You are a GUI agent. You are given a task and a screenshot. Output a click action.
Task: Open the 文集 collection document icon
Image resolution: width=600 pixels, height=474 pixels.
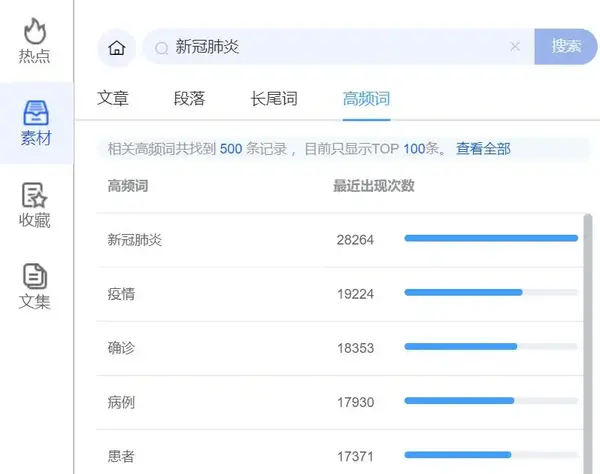(35, 276)
